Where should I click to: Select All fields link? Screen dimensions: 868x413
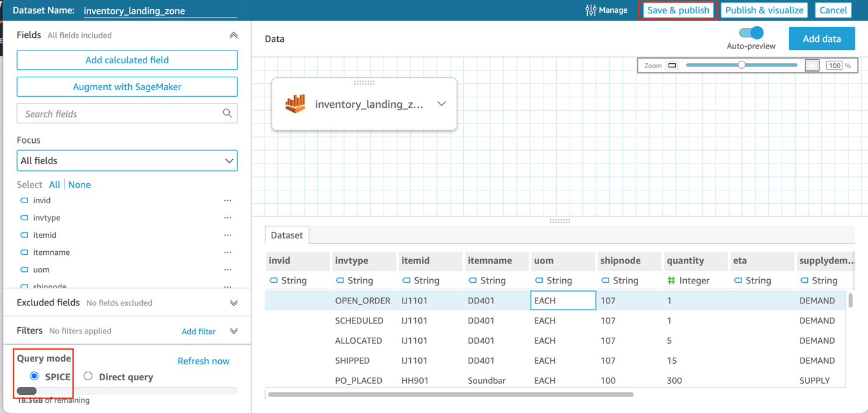pos(55,184)
